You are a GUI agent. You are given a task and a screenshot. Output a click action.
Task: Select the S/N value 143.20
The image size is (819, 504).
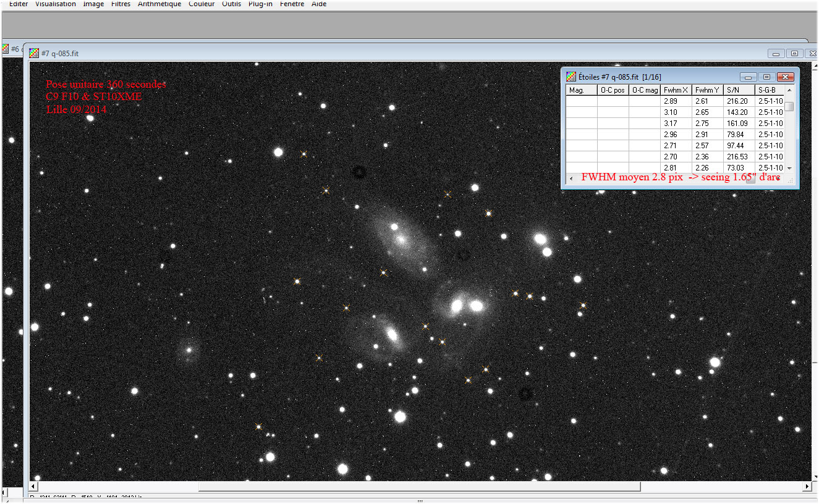(x=739, y=112)
